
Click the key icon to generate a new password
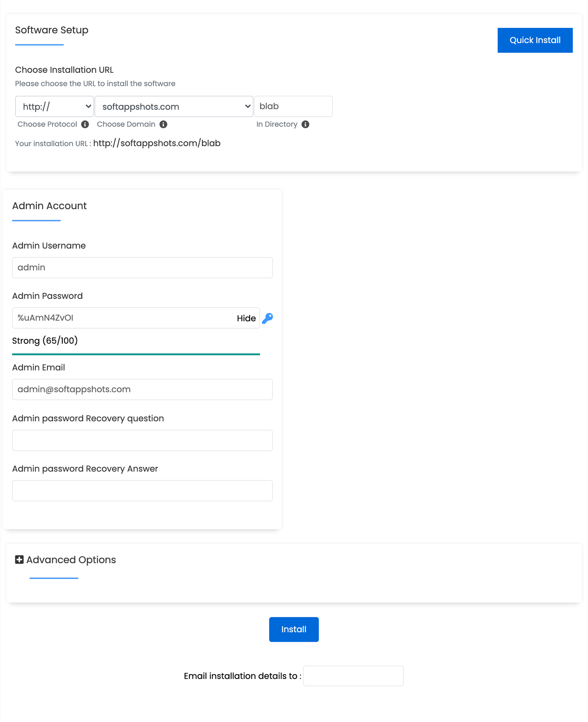coord(267,318)
